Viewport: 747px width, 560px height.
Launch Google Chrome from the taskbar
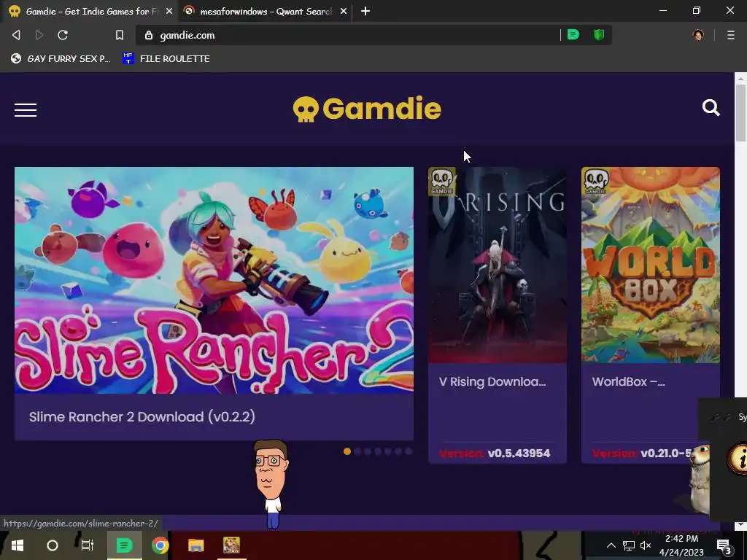click(x=160, y=545)
